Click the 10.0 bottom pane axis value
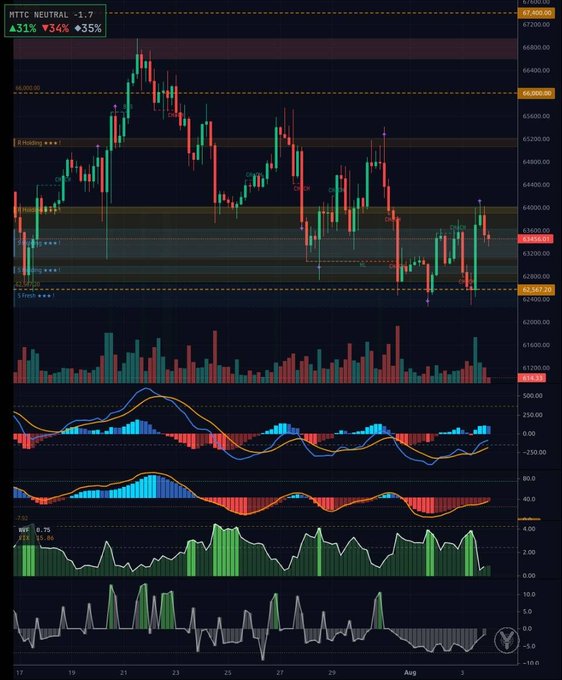 (x=529, y=595)
